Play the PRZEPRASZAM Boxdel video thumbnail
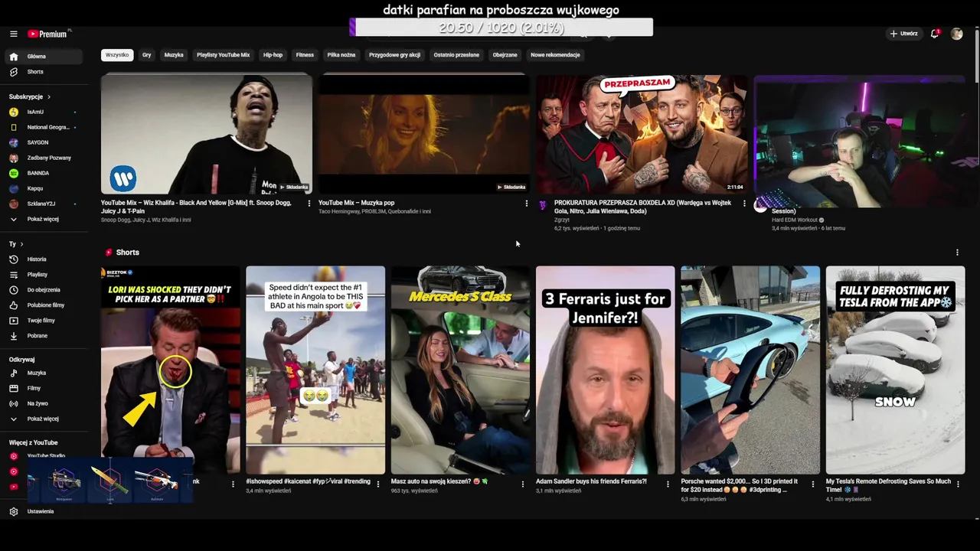The width and height of the screenshot is (980, 551). (x=642, y=134)
